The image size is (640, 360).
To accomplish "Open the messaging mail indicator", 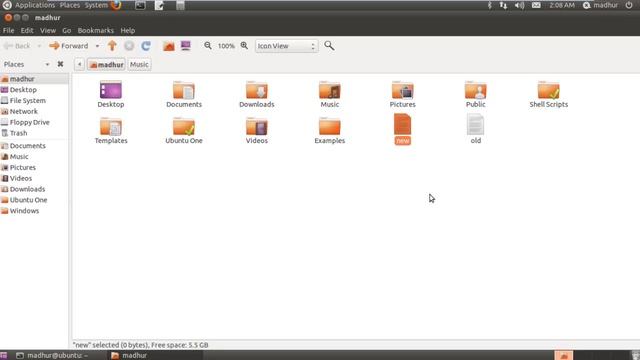I will click(536, 5).
